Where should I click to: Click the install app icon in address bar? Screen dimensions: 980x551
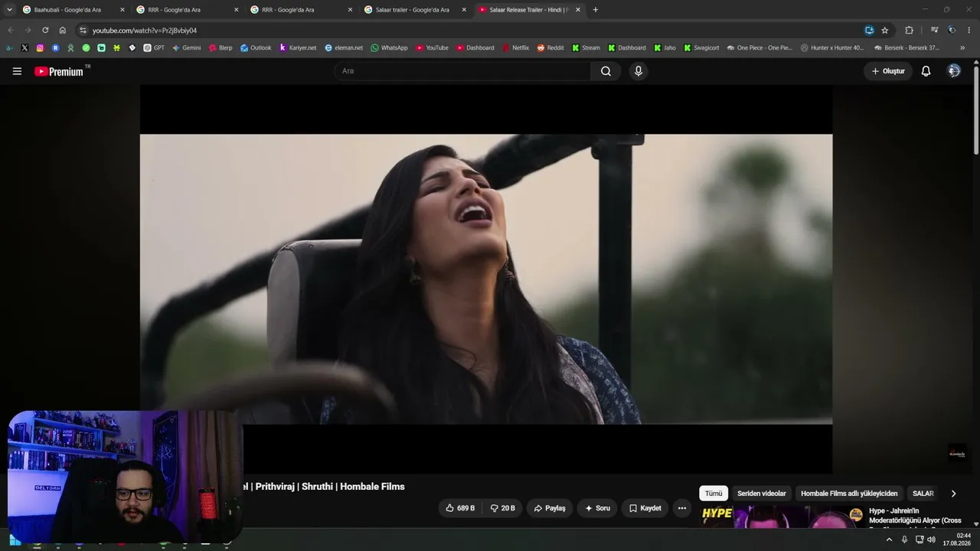(869, 31)
